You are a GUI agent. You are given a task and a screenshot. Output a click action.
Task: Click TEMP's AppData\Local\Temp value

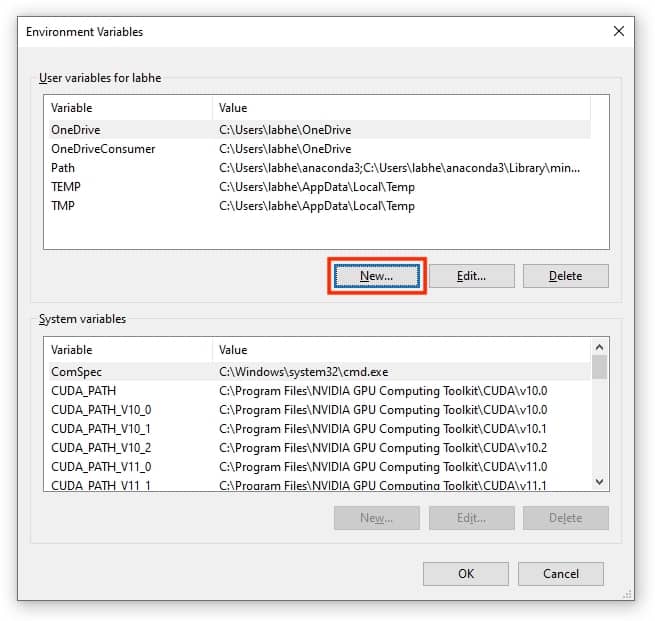[x=317, y=187]
